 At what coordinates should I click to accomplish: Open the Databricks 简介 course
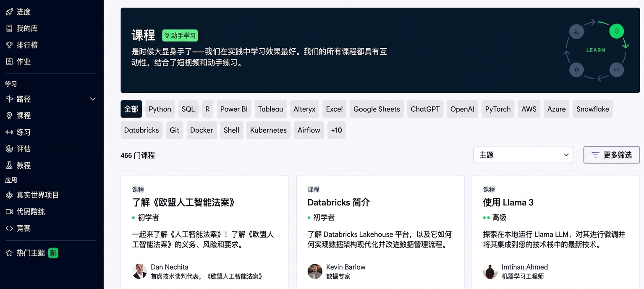coord(339,202)
